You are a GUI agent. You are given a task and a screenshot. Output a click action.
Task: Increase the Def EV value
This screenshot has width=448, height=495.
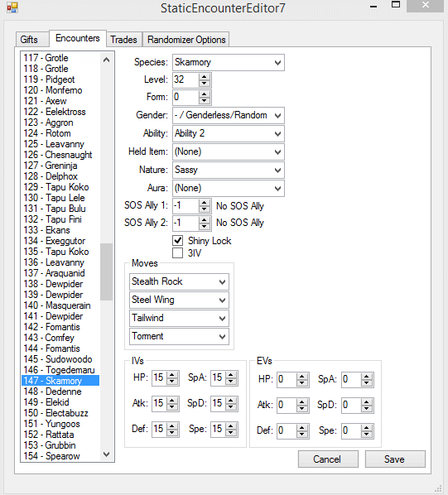[x=302, y=428]
